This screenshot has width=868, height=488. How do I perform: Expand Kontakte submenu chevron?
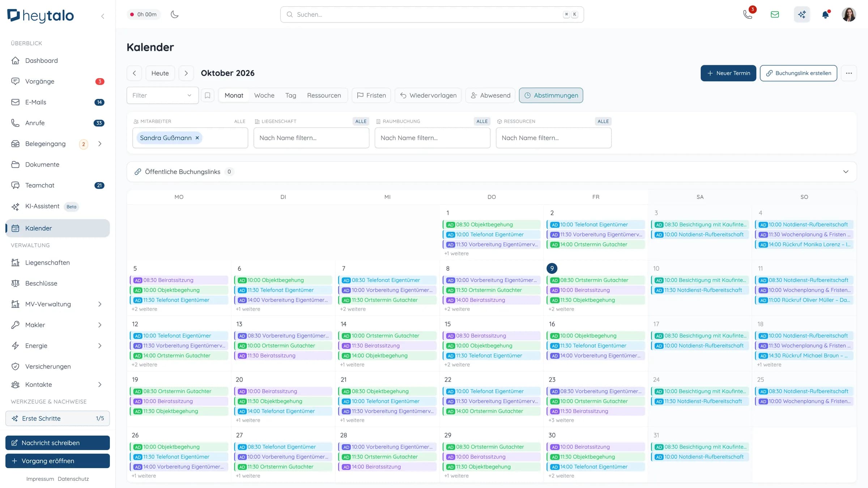pyautogui.click(x=100, y=385)
